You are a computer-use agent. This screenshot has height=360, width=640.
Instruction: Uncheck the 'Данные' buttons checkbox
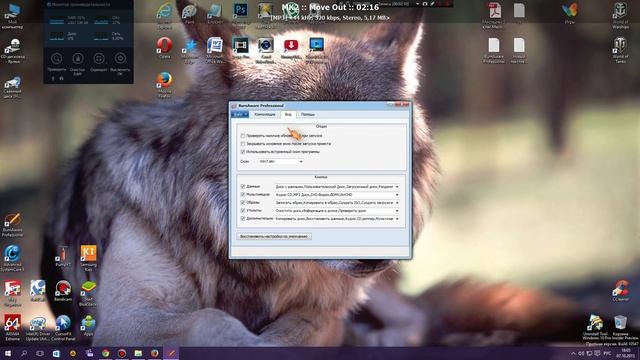pos(243,186)
